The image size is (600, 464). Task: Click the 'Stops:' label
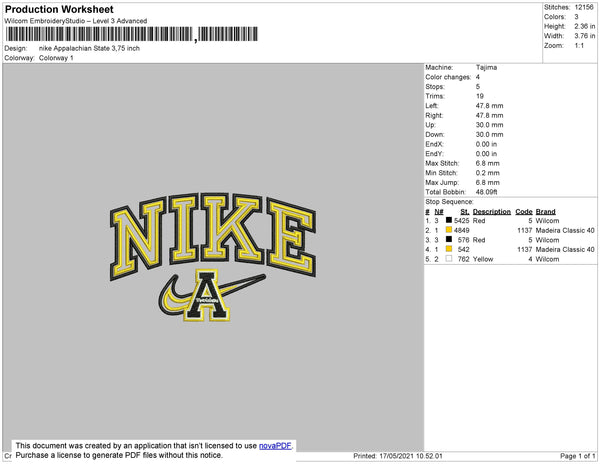tap(435, 86)
